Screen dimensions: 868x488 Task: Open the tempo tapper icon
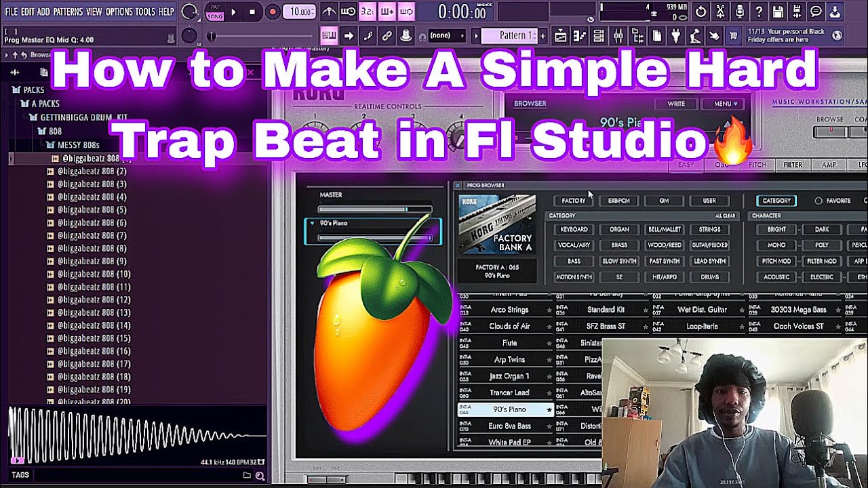point(694,35)
